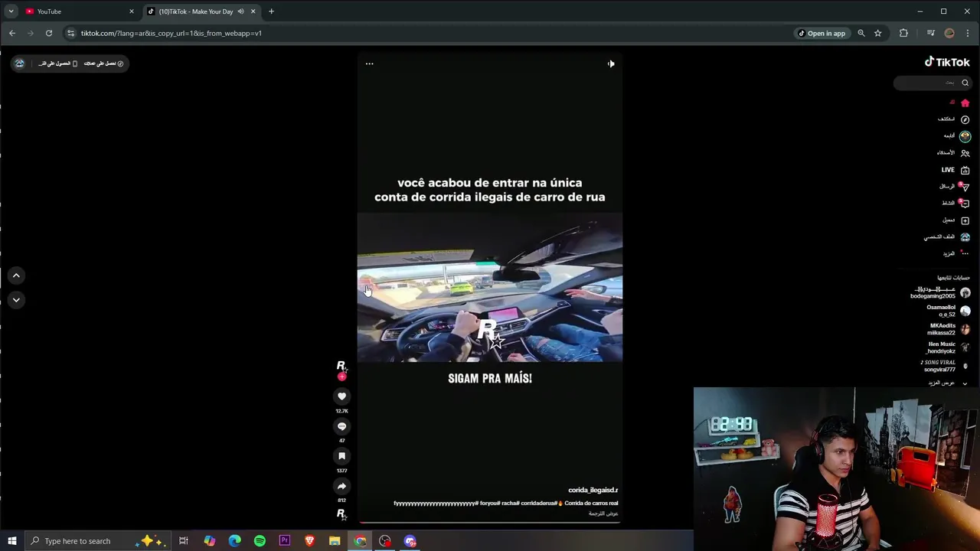Close the YouTube tab
The height and width of the screenshot is (551, 980).
tap(131, 11)
